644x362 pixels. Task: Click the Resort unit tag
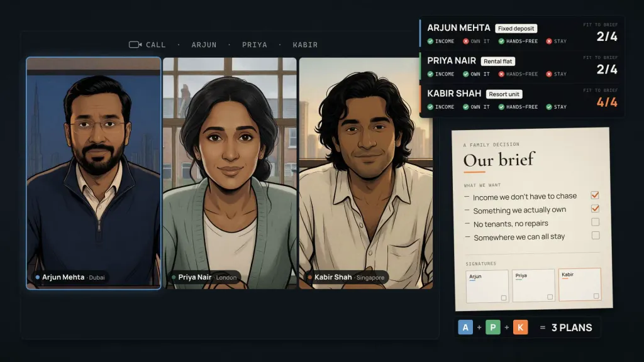click(x=504, y=94)
